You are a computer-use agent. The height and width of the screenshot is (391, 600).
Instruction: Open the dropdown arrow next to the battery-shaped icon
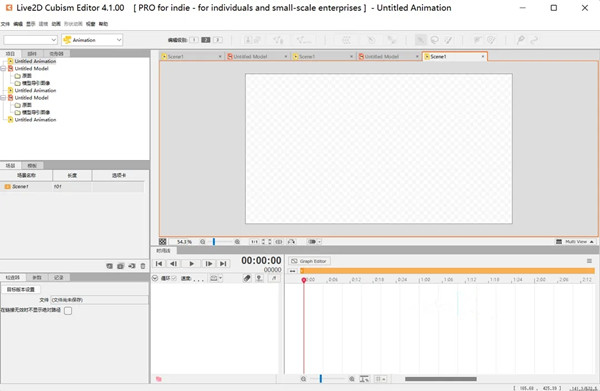coord(320,242)
